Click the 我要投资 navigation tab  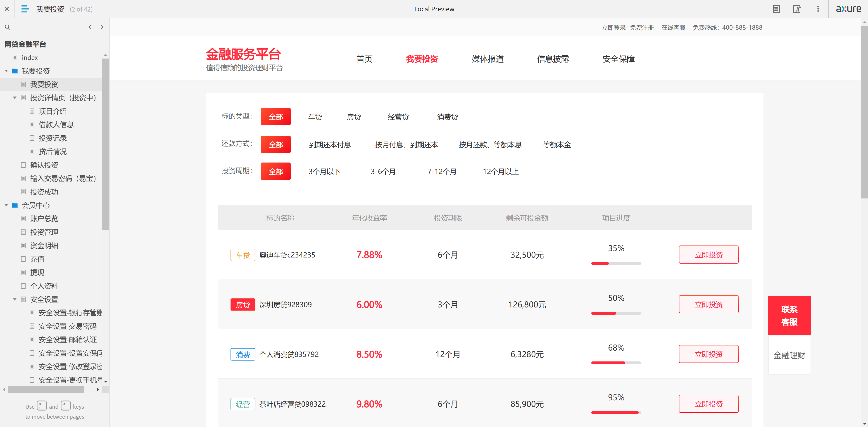point(422,59)
